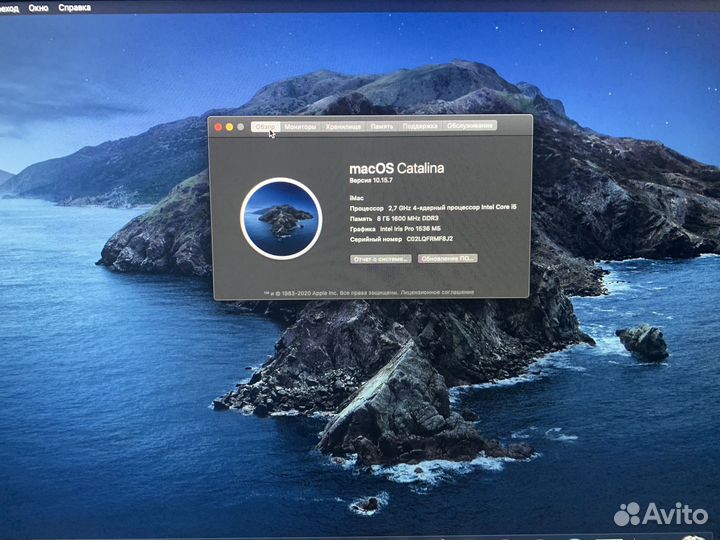Click the graphics value Intel Iris Pro 1536 МБ

tap(411, 229)
